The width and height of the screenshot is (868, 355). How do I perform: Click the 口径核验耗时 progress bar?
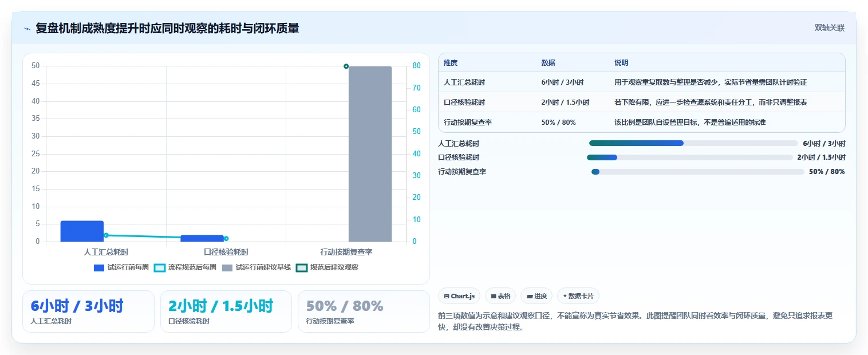click(690, 157)
